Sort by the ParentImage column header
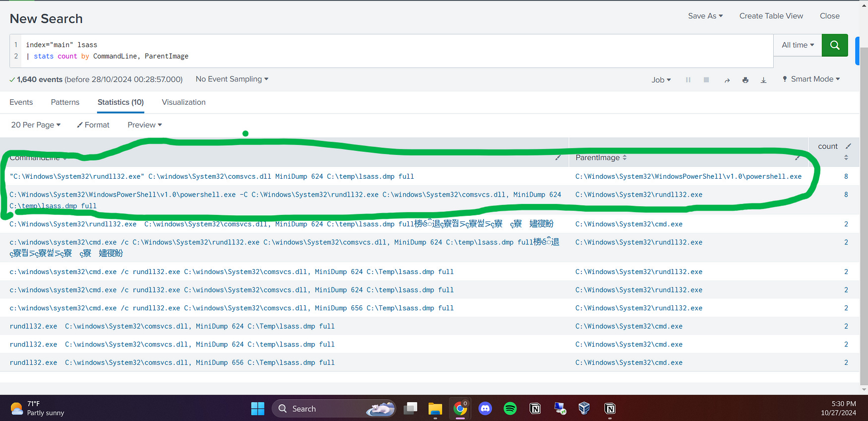 pos(601,157)
